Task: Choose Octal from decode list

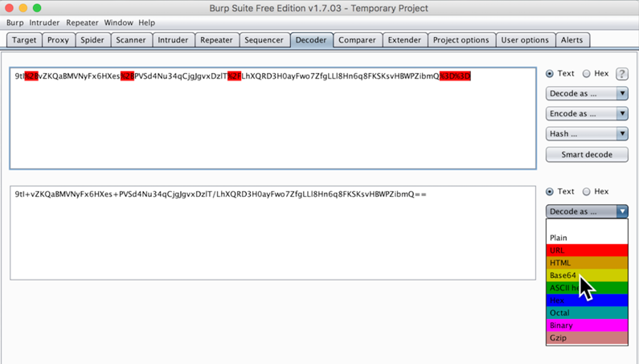Action: pyautogui.click(x=587, y=313)
